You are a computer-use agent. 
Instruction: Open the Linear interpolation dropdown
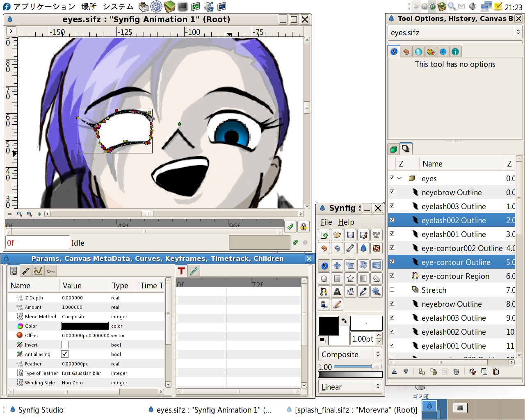(350, 387)
